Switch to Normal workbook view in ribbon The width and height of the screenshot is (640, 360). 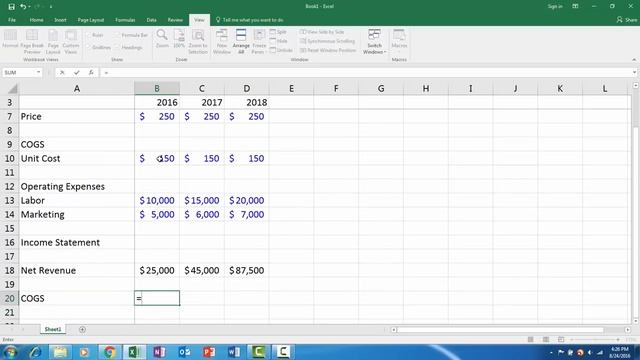(x=10, y=40)
